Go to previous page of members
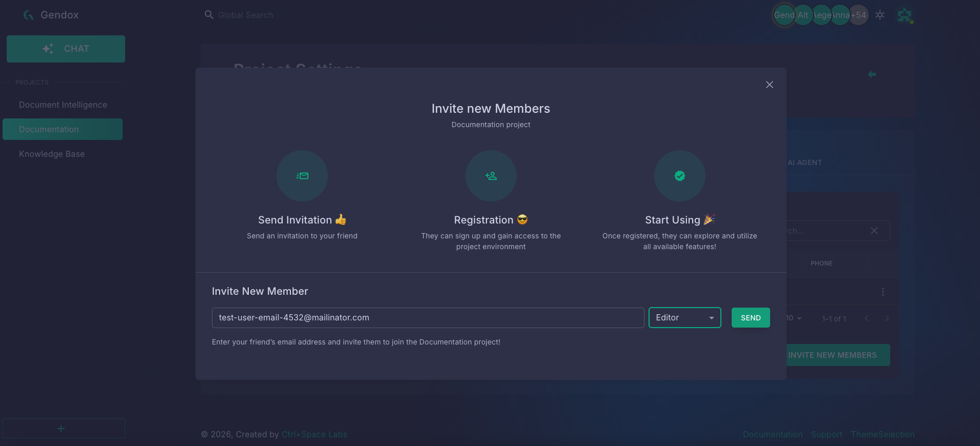The image size is (980, 446). pyautogui.click(x=867, y=318)
